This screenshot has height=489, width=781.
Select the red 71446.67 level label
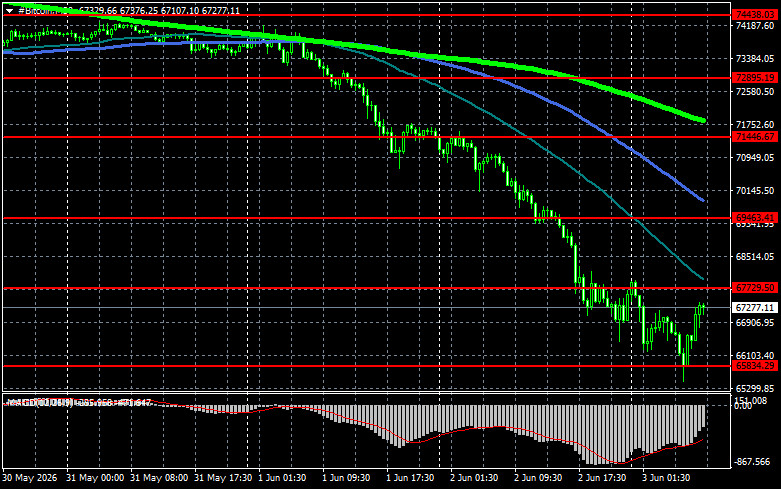click(755, 137)
